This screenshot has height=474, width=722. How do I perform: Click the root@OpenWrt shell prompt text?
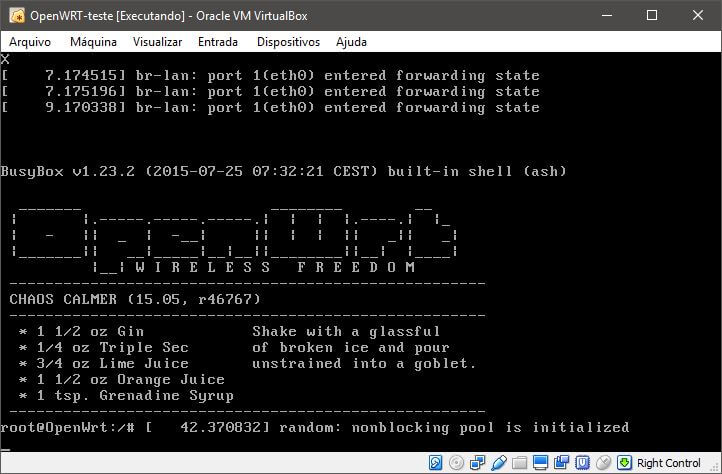(68, 427)
